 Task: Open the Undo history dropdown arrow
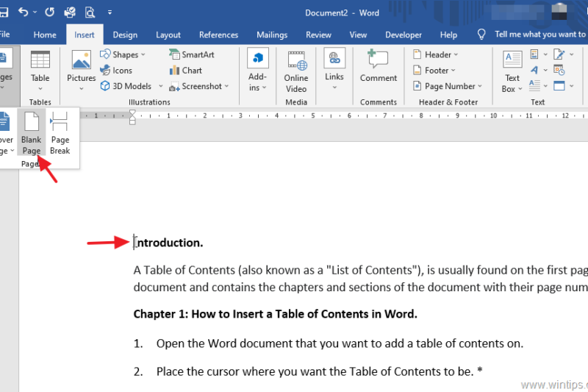[35, 13]
